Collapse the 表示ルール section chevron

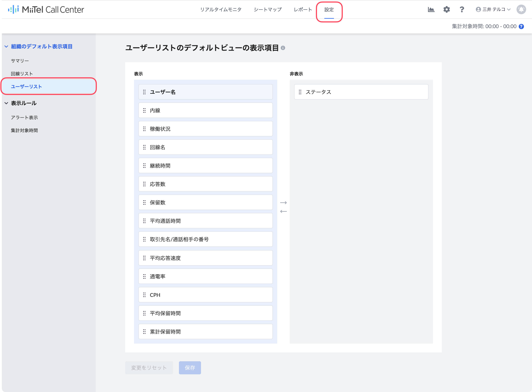click(6, 103)
